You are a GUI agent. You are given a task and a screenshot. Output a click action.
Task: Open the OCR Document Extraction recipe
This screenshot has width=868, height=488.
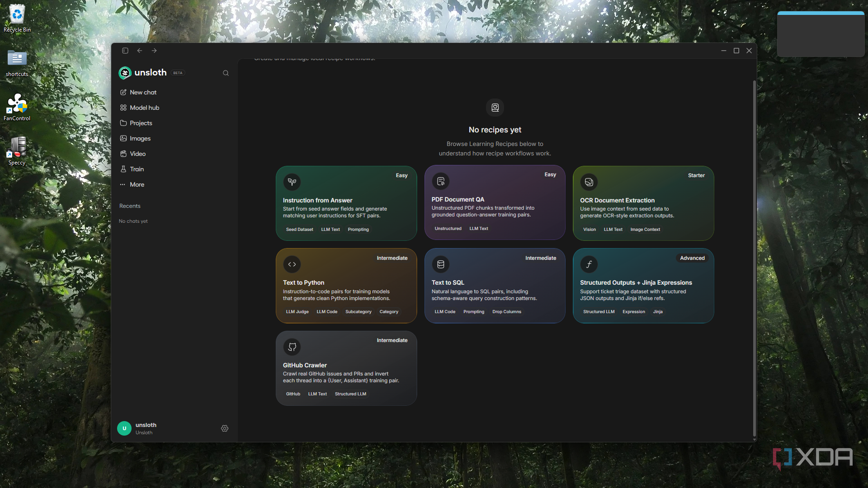point(643,203)
